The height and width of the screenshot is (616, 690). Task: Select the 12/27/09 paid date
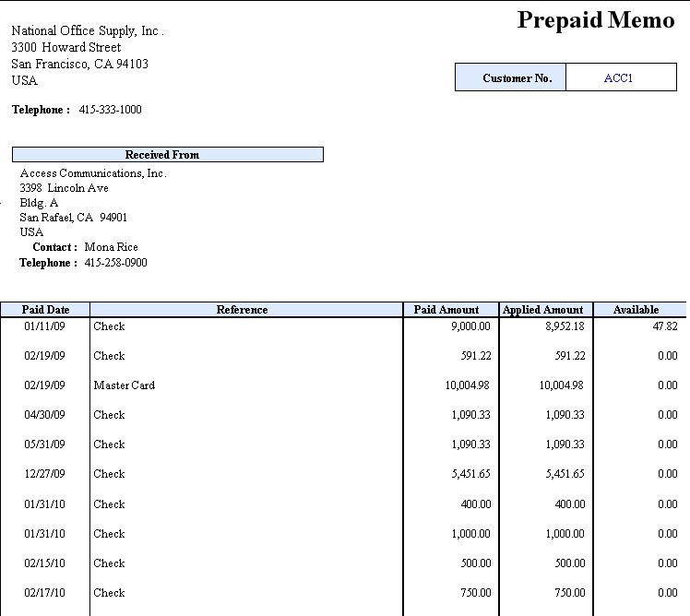click(x=44, y=474)
